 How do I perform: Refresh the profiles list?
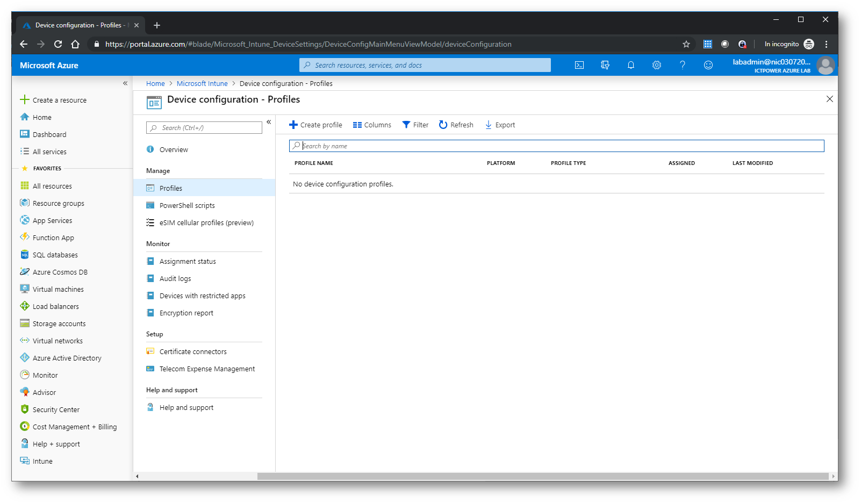[456, 125]
